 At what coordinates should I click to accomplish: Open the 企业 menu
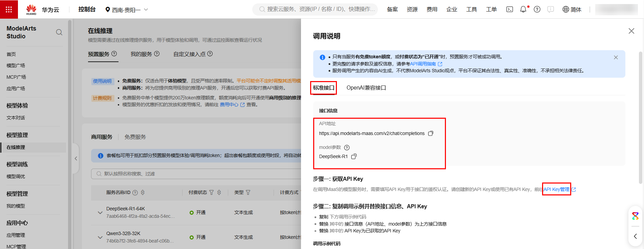452,9
